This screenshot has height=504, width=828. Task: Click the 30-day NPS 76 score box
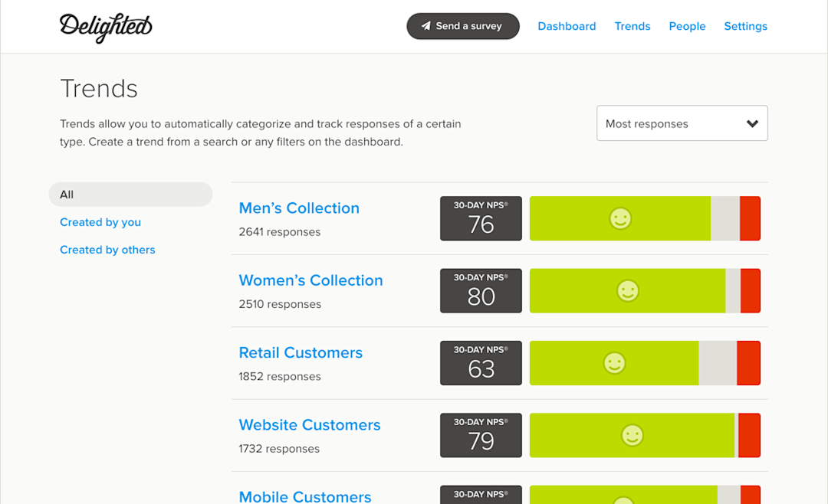tap(481, 218)
